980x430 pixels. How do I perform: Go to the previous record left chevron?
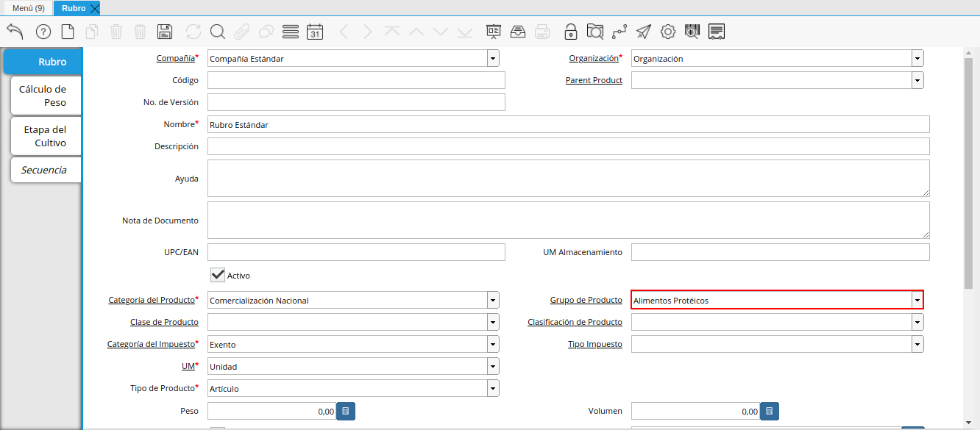[x=344, y=32]
